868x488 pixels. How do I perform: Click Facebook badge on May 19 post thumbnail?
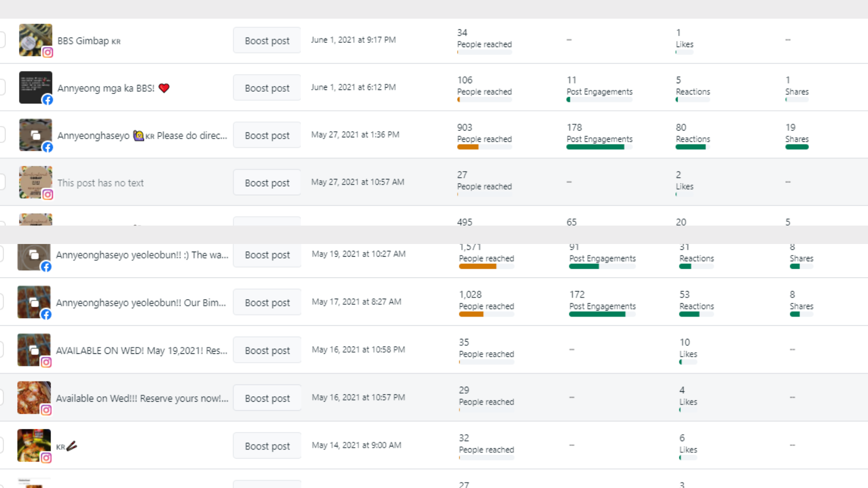[x=46, y=267]
